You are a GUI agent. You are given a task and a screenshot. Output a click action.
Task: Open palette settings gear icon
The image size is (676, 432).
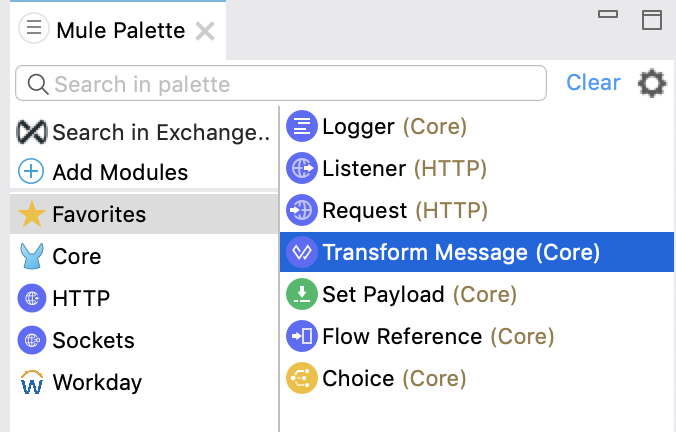[x=652, y=83]
